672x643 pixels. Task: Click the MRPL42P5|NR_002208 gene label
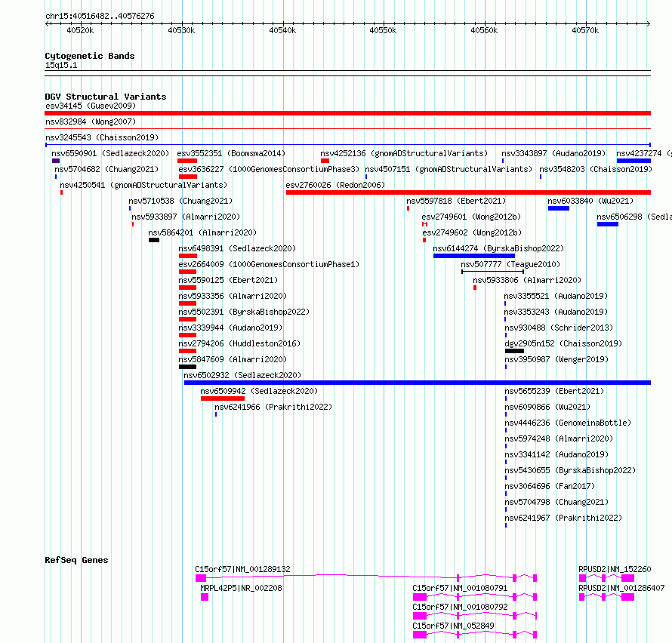tap(242, 588)
